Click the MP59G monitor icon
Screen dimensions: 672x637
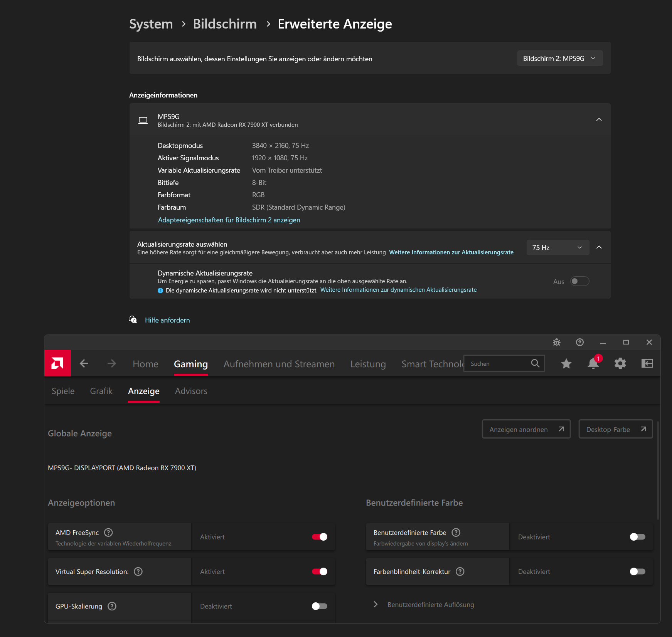[143, 120]
